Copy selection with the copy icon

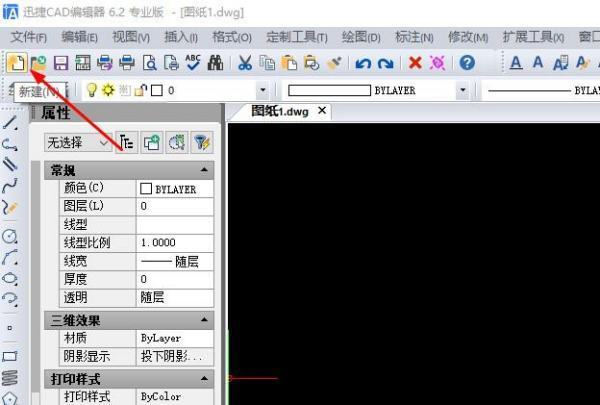267,63
